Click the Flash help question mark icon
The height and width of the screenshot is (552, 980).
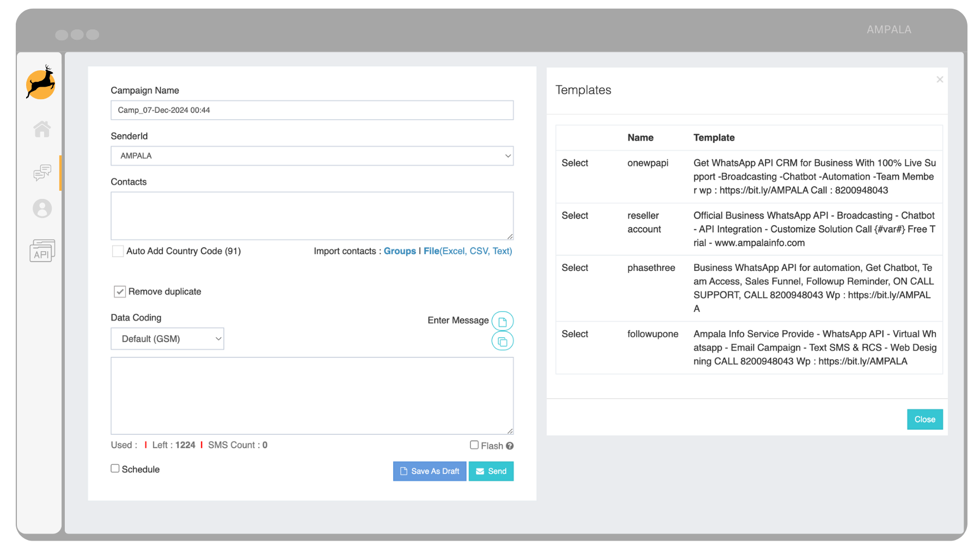[x=510, y=446]
